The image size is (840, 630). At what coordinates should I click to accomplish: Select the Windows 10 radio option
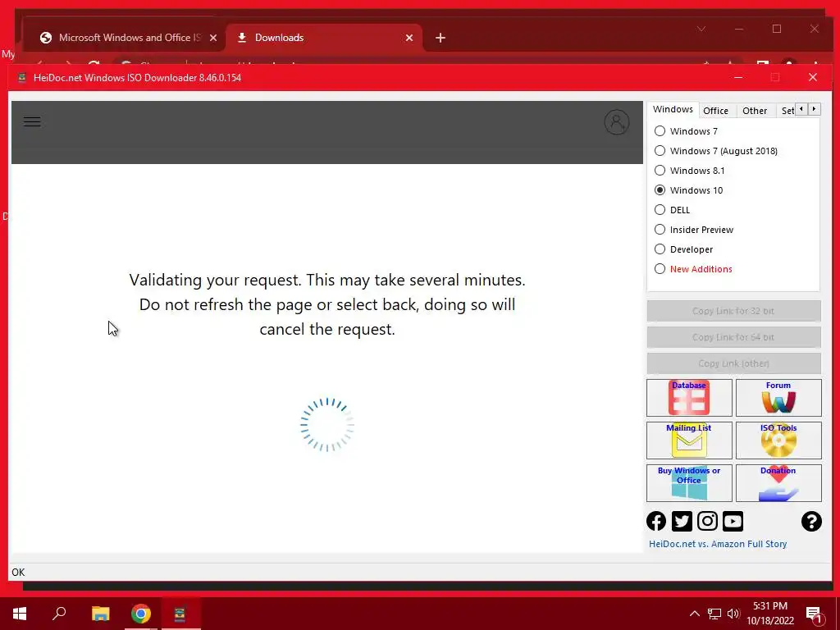(689, 190)
